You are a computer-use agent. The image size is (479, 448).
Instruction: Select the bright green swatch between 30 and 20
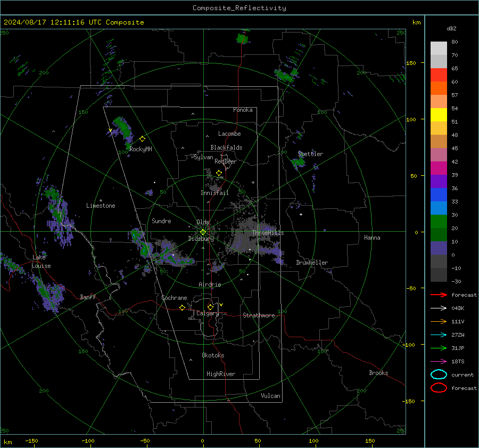(439, 222)
